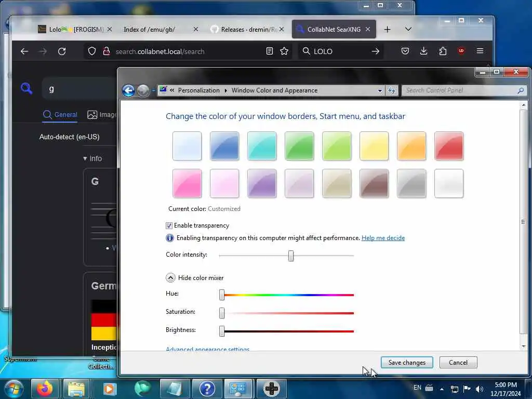Click the SearXNG magnifier logo
532x399 pixels.
coord(26,88)
